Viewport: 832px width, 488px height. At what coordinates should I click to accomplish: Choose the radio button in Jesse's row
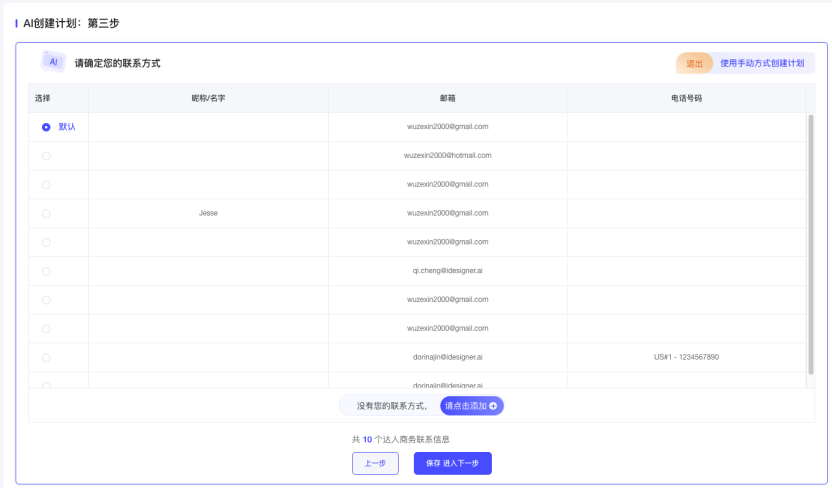pyautogui.click(x=46, y=213)
